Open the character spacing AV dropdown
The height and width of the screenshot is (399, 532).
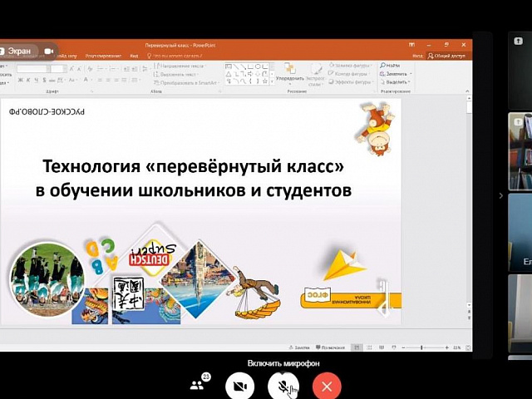(61, 80)
